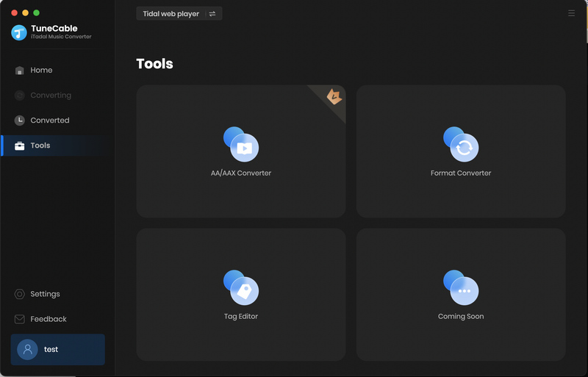Click the Tools page heading
588x377 pixels.
tap(155, 64)
